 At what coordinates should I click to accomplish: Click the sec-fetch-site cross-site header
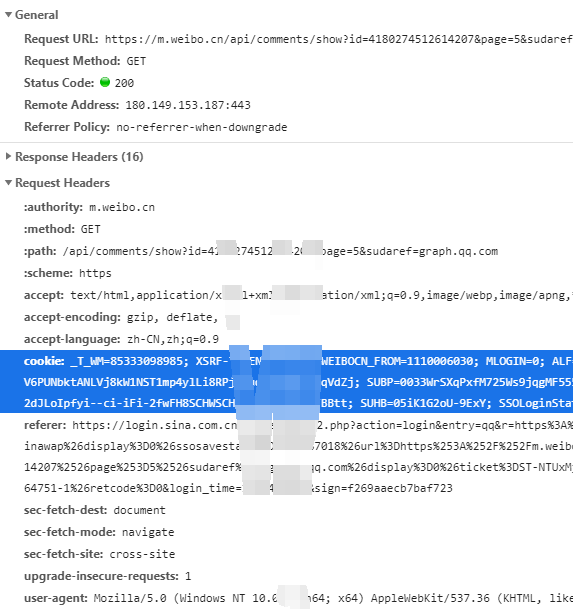coord(99,554)
